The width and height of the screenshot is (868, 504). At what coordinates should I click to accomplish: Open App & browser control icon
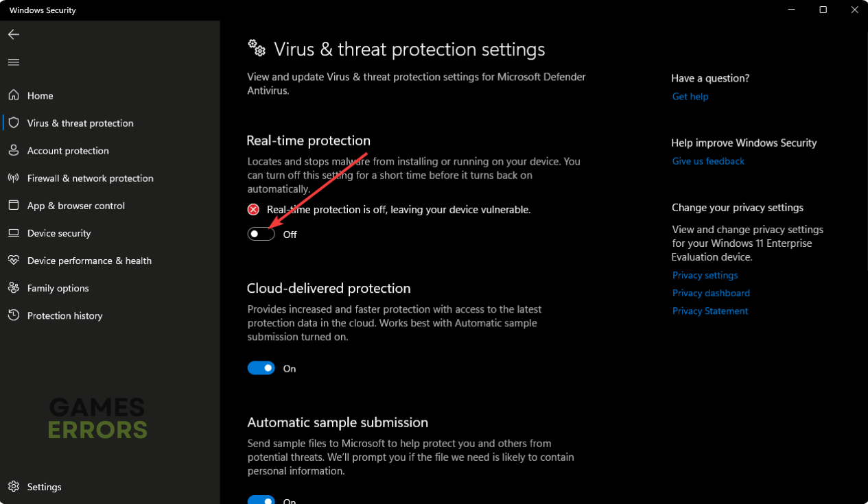14,205
